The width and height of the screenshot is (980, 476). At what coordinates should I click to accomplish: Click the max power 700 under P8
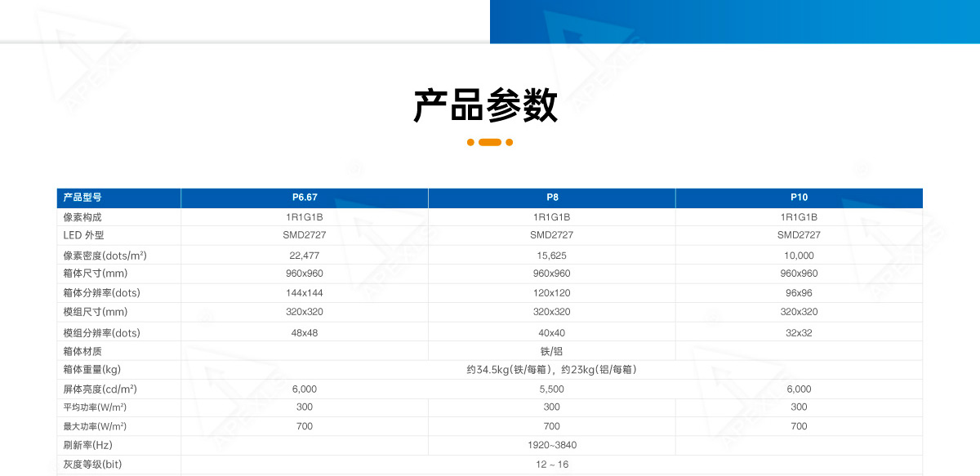click(552, 426)
